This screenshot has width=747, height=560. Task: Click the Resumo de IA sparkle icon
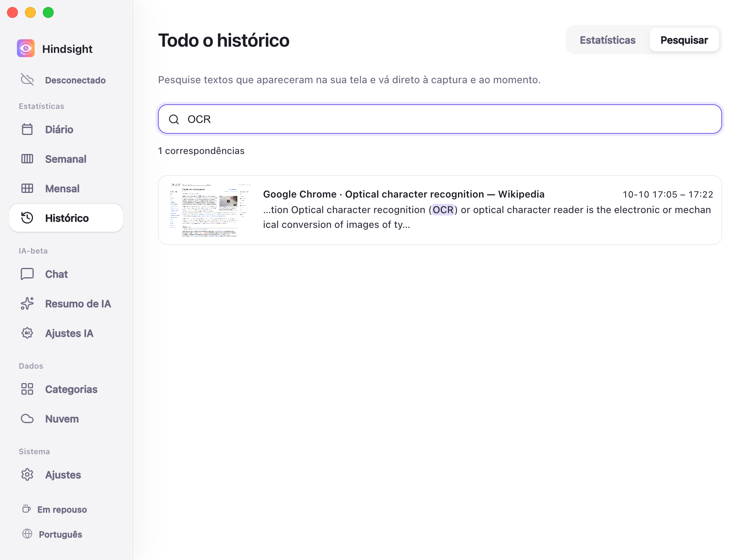[x=27, y=303]
